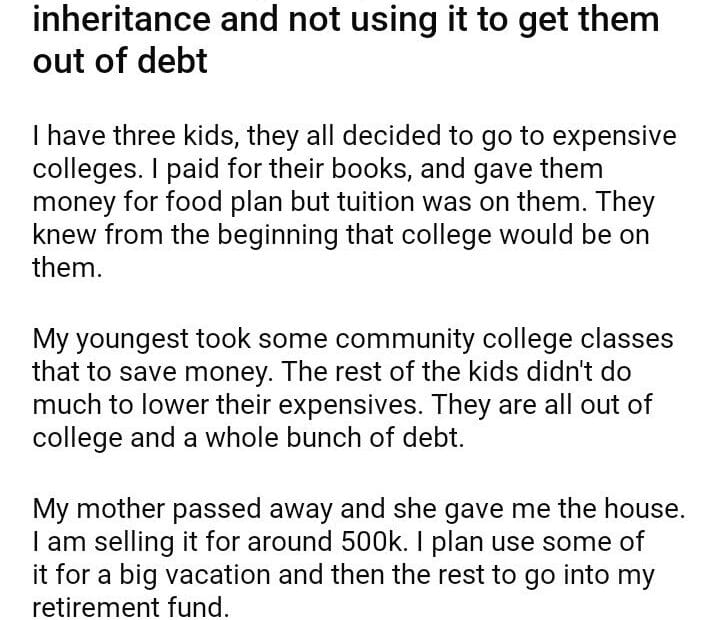Click the words "retirement fund"
The height and width of the screenshot is (620, 717).
point(131,609)
